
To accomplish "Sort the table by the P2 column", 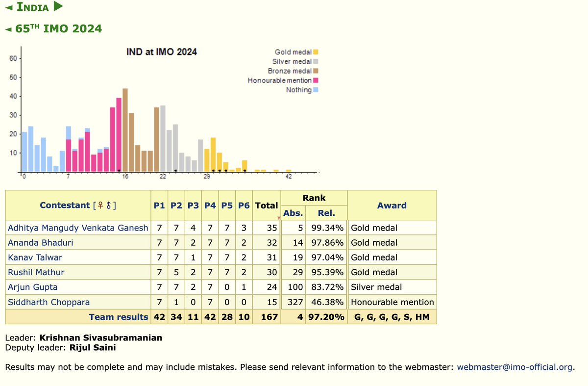I will tap(176, 206).
